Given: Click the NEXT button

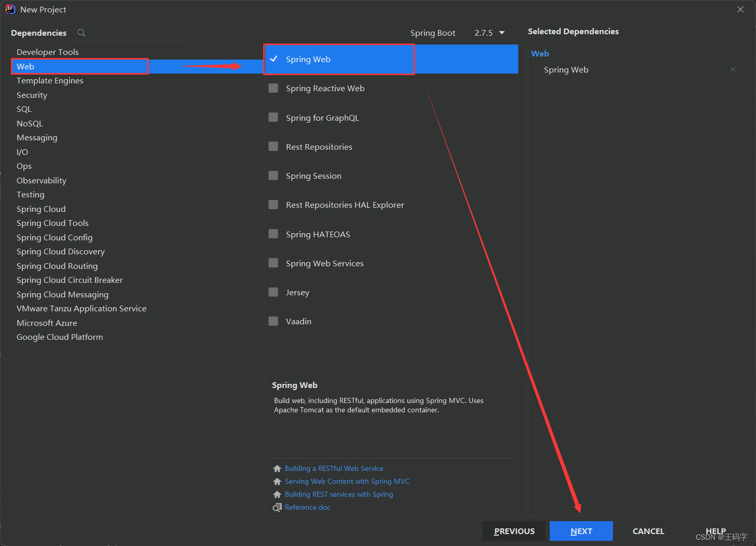Looking at the screenshot, I should coord(581,531).
